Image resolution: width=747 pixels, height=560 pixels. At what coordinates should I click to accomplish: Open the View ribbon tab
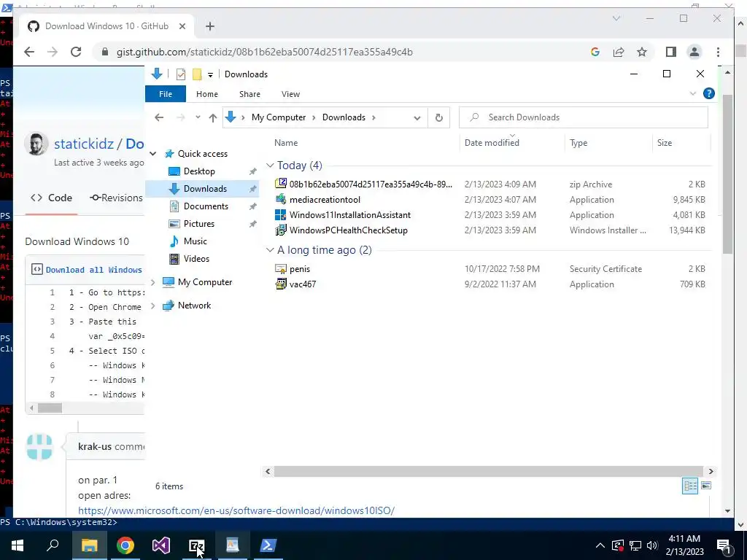(290, 94)
